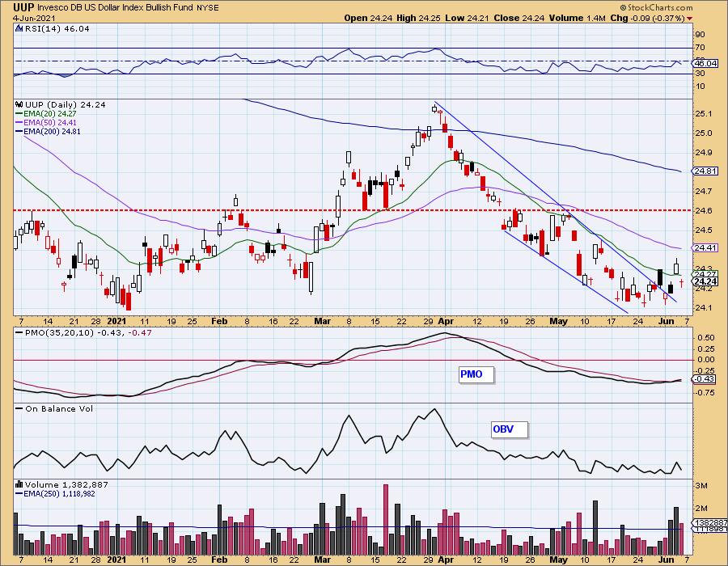728x566 pixels.
Task: Click the Mar label on price axis
Action: click(322, 321)
